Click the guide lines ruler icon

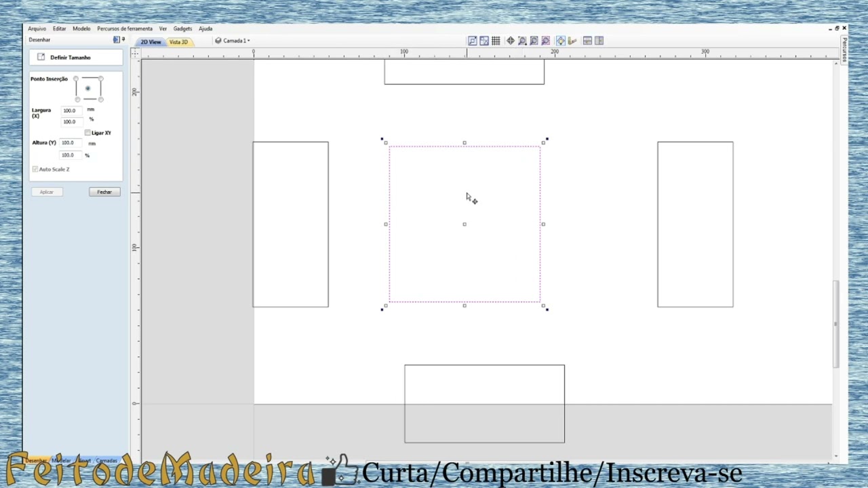click(x=572, y=41)
